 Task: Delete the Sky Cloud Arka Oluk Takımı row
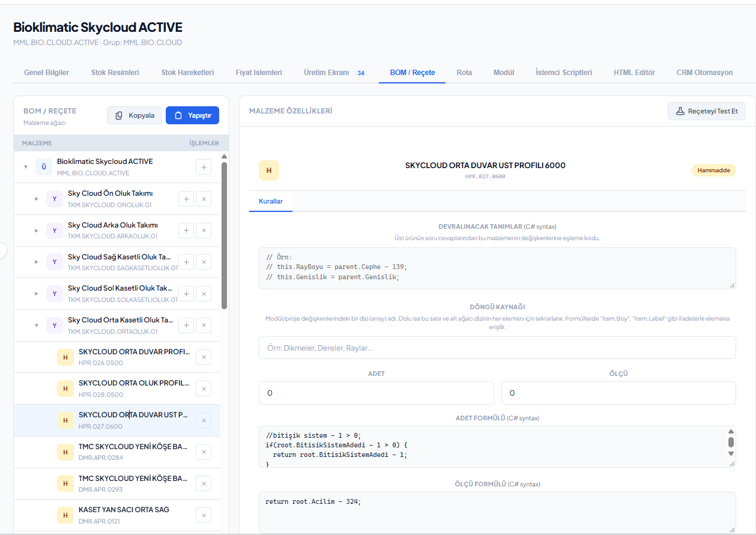[204, 231]
